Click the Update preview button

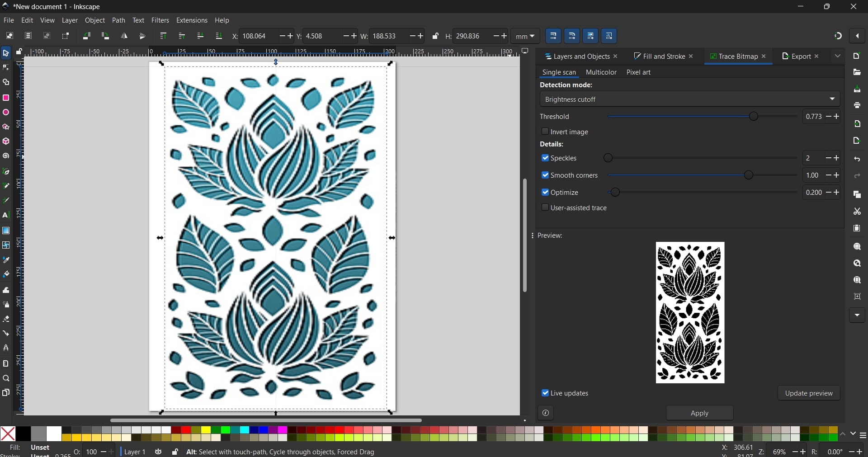pyautogui.click(x=809, y=393)
